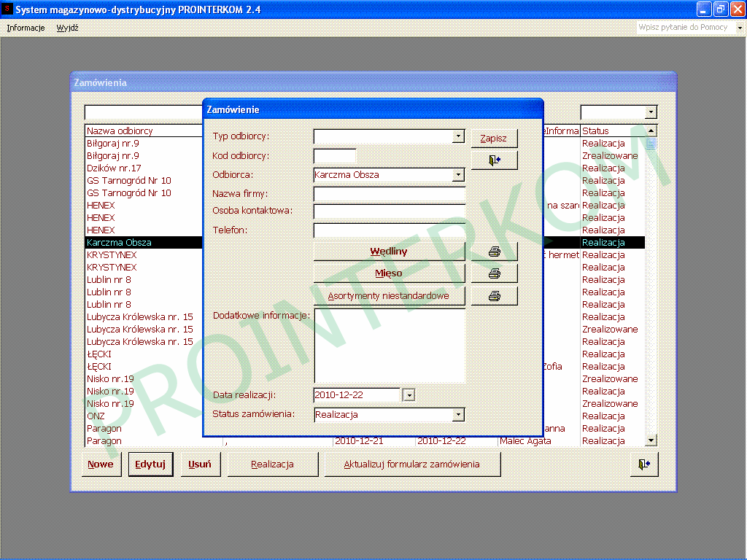Image resolution: width=747 pixels, height=560 pixels.
Task: Click printer icon beside Asortymenty niestandardowe
Action: (494, 296)
